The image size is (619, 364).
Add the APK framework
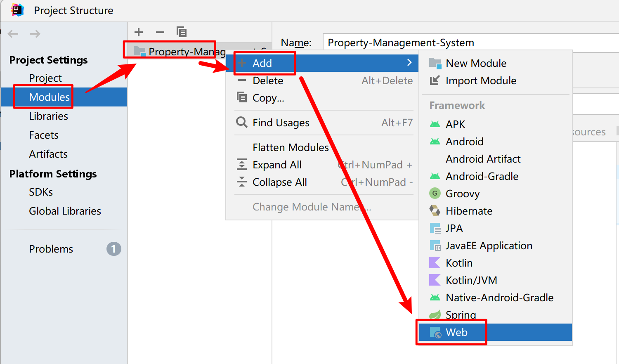(495, 124)
